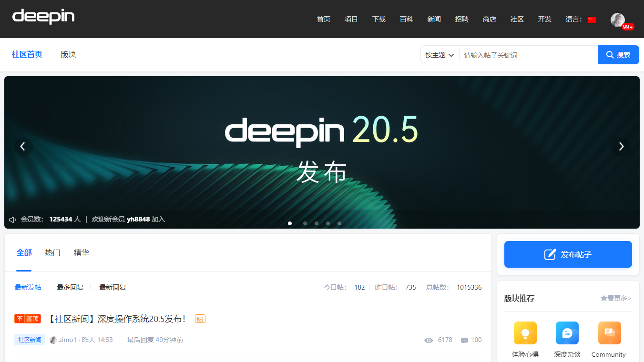The image size is (644, 362).
Task: Click the China flag language icon
Action: pos(592,20)
